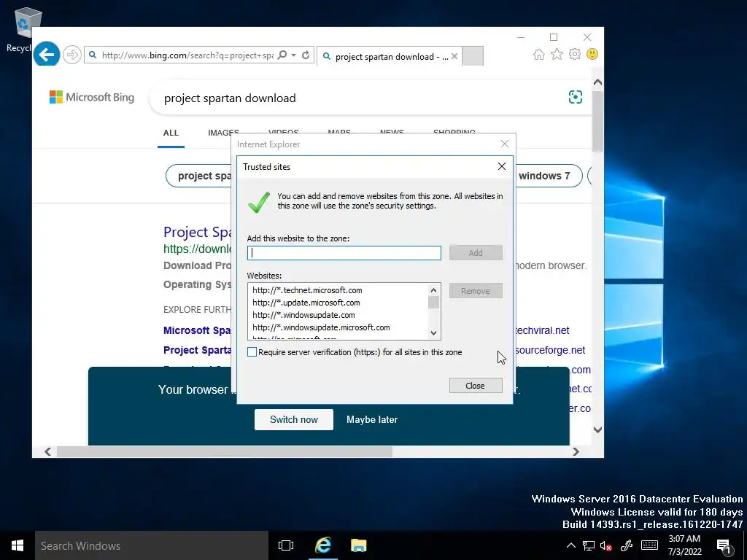Open the address bar autocomplete dropdown arrow

294,55
